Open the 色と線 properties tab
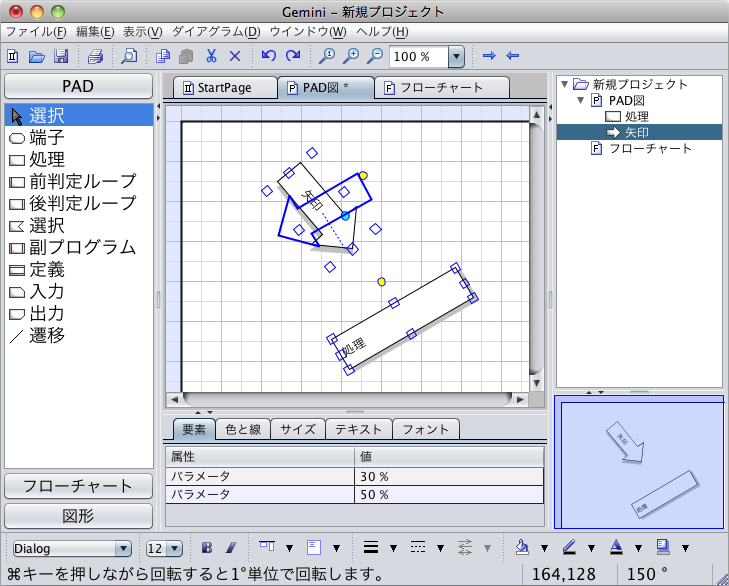The width and height of the screenshot is (729, 586). [x=243, y=429]
